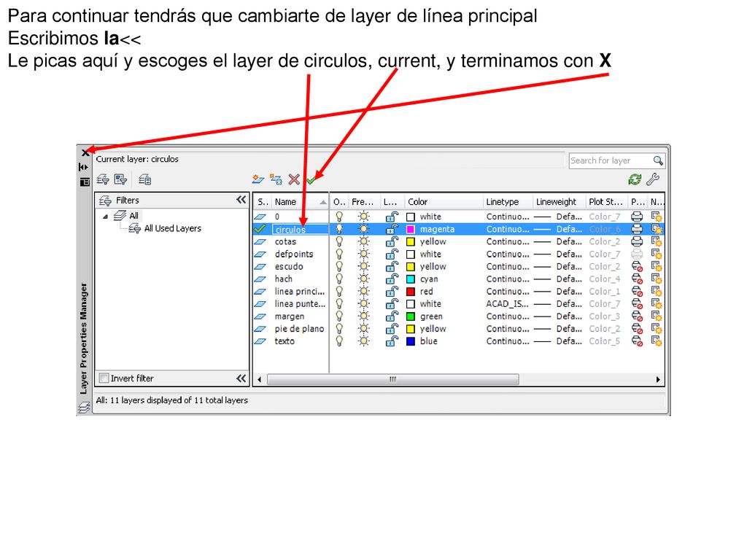The height and width of the screenshot is (560, 747).
Task: Click sort arrow in Name column header
Action: (323, 202)
